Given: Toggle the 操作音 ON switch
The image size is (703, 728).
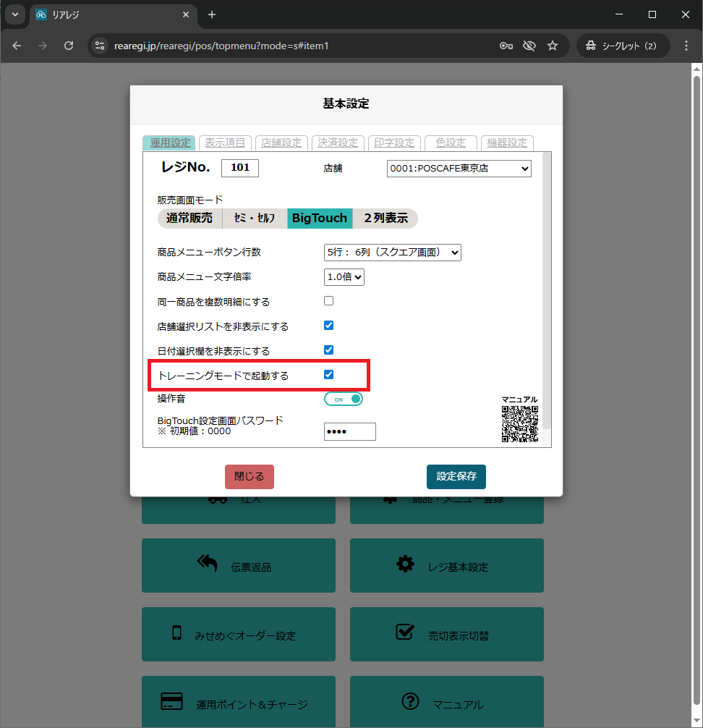Looking at the screenshot, I should tap(344, 399).
